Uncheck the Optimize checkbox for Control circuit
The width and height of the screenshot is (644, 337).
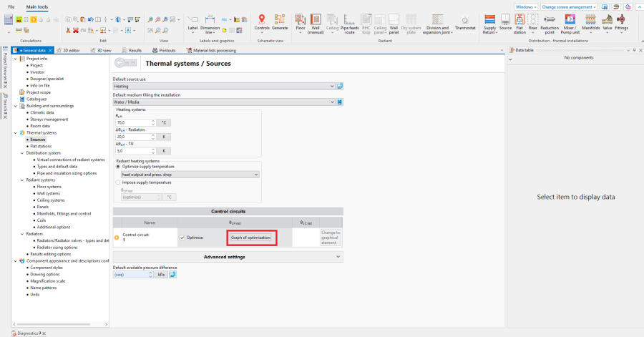[182, 237]
